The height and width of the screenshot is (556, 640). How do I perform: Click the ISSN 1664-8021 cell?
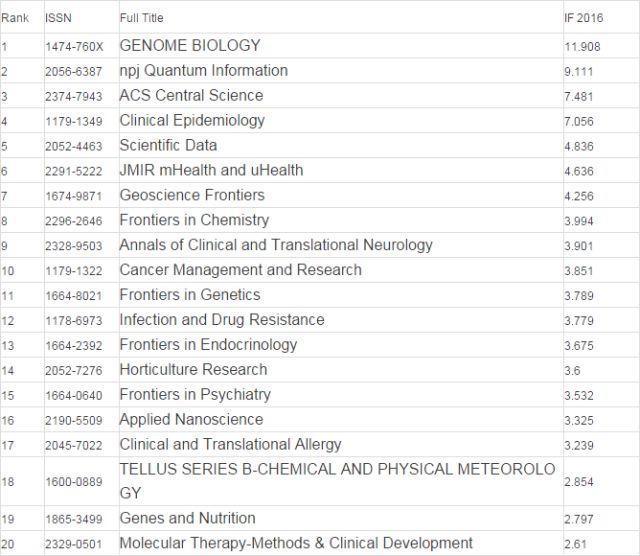74,296
